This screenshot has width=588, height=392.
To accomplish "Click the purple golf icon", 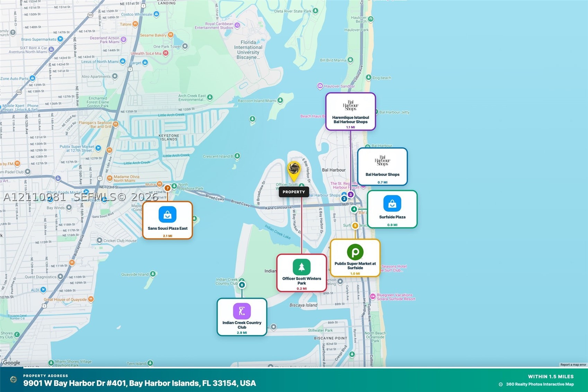I will [x=242, y=311].
